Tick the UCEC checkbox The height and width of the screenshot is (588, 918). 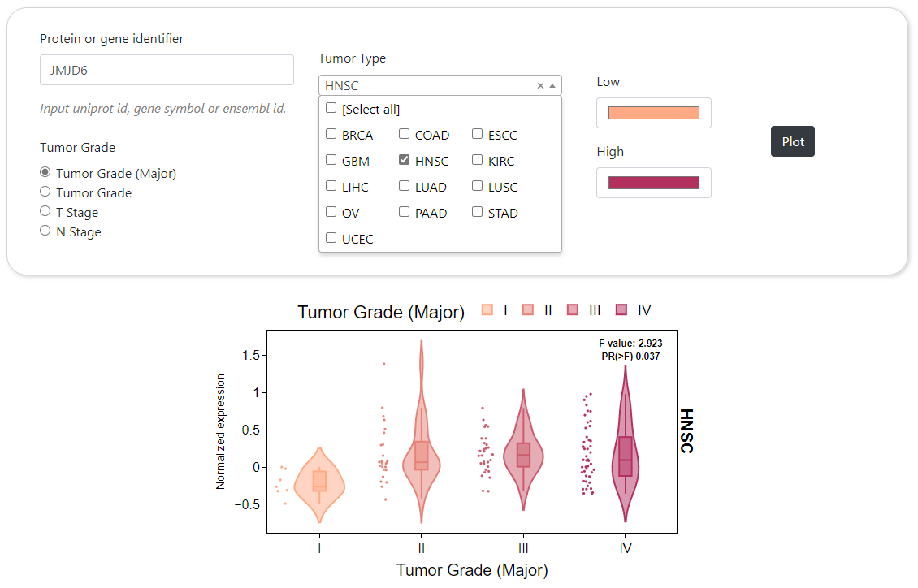click(x=331, y=239)
